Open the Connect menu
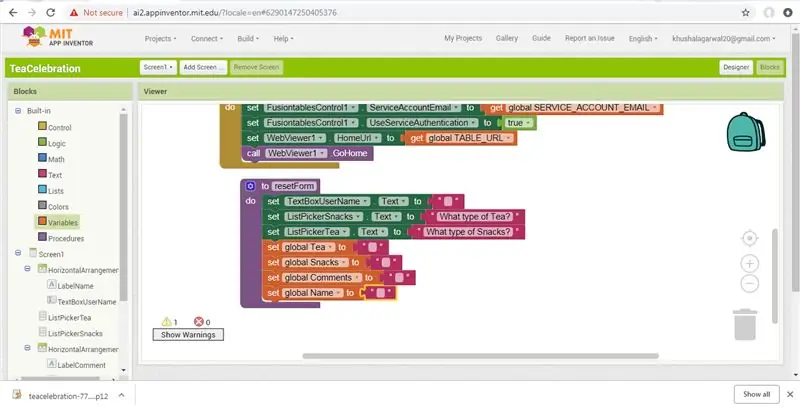The image size is (800, 407). (x=207, y=39)
